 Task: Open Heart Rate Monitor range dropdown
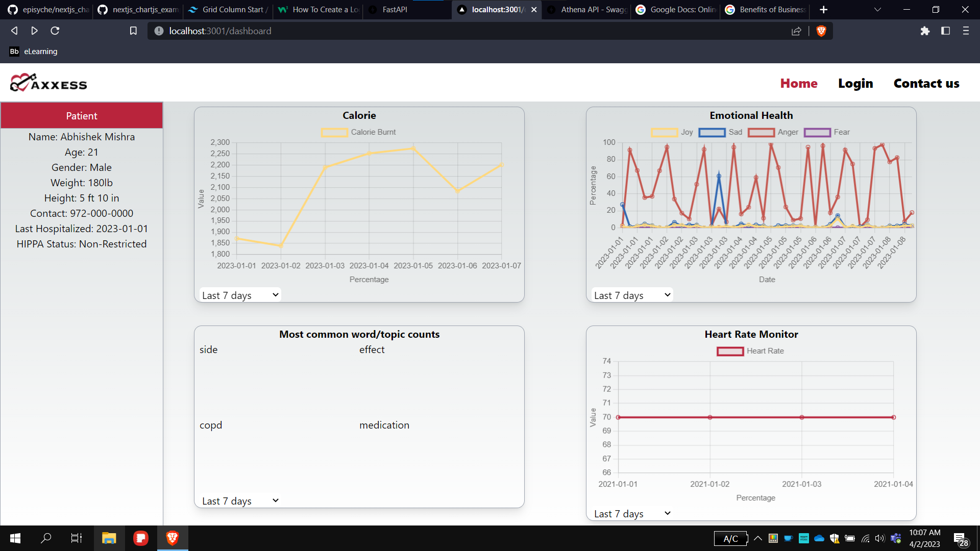(x=632, y=514)
